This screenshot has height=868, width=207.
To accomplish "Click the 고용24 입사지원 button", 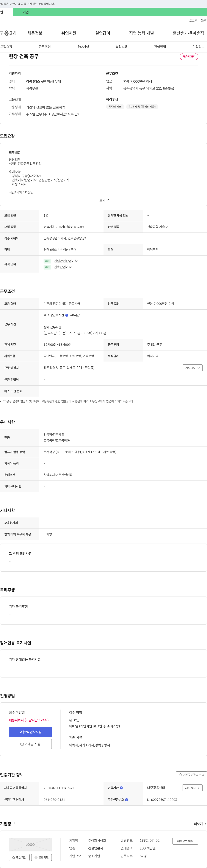I will 30,732.
